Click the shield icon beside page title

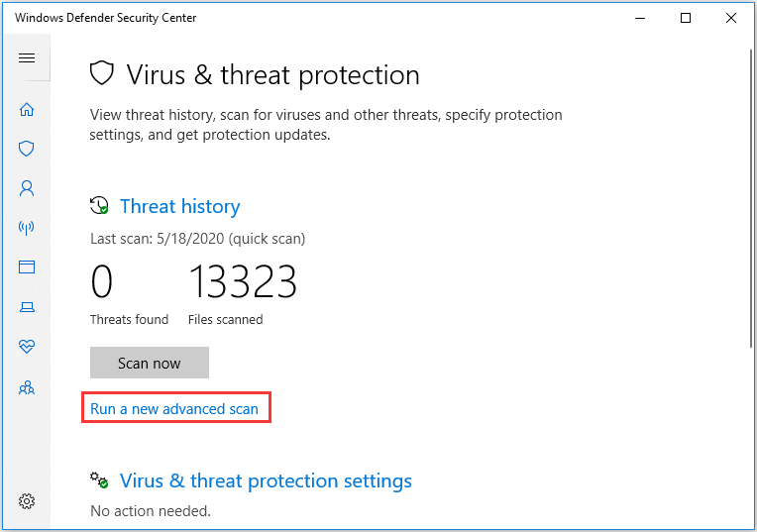point(102,73)
